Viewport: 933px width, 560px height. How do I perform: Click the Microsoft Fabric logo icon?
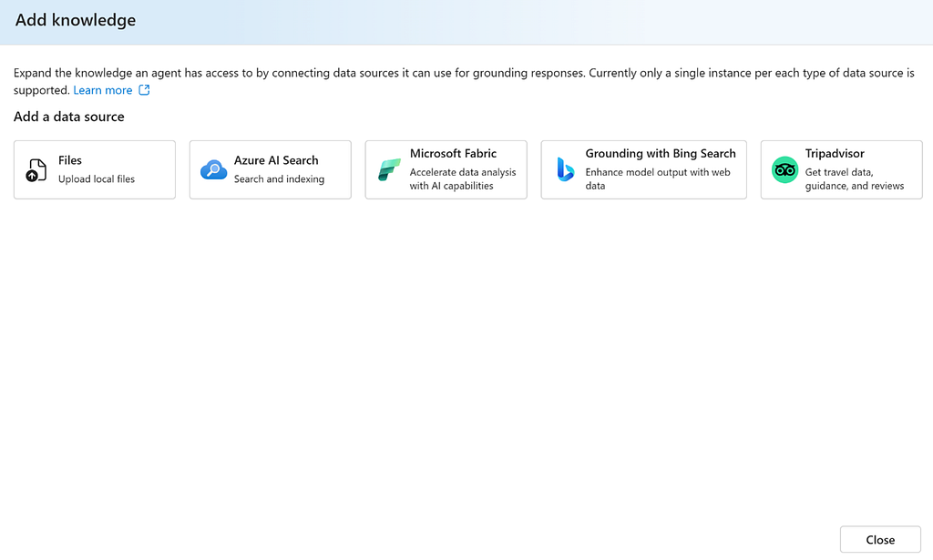click(389, 170)
